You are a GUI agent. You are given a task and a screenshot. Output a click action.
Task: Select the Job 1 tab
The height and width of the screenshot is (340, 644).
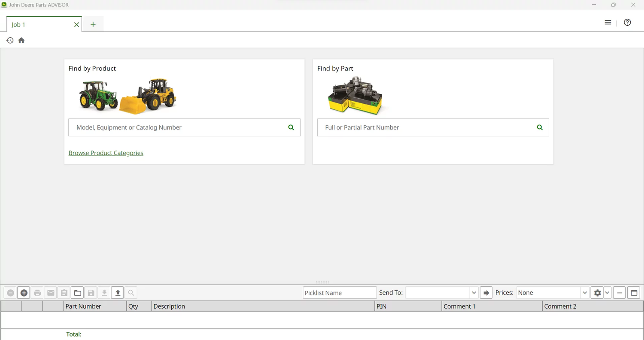coord(39,24)
